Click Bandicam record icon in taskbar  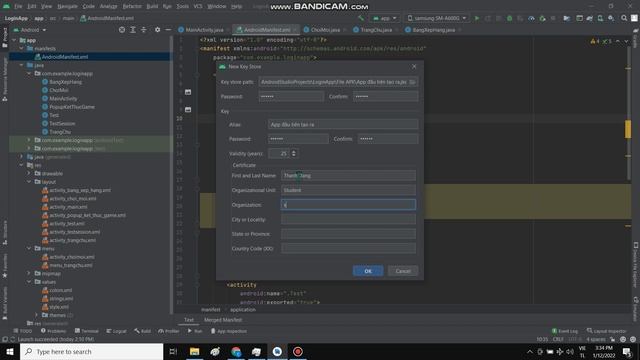[298, 351]
